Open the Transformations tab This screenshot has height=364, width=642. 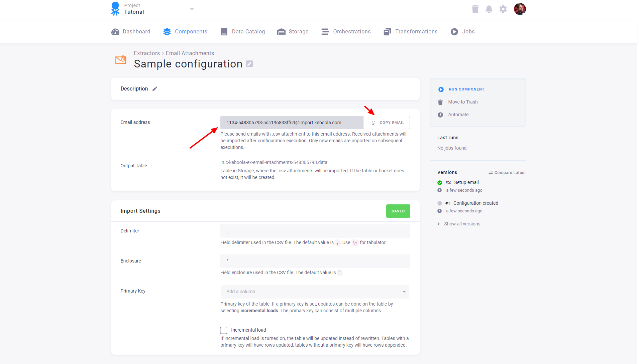pos(411,32)
